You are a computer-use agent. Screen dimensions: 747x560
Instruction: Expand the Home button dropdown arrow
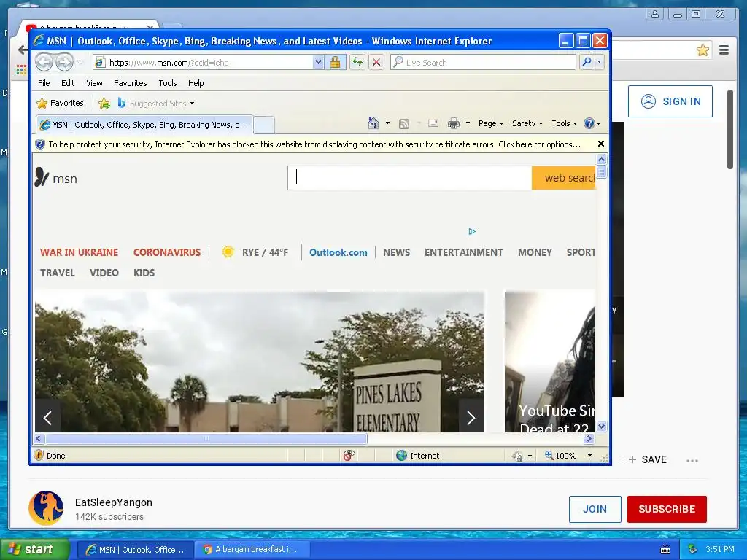(387, 123)
